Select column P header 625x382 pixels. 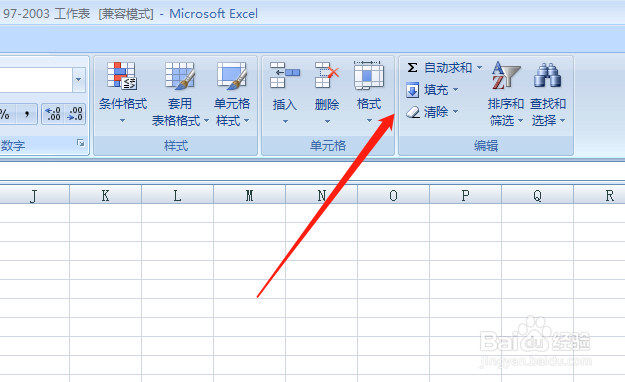point(466,196)
